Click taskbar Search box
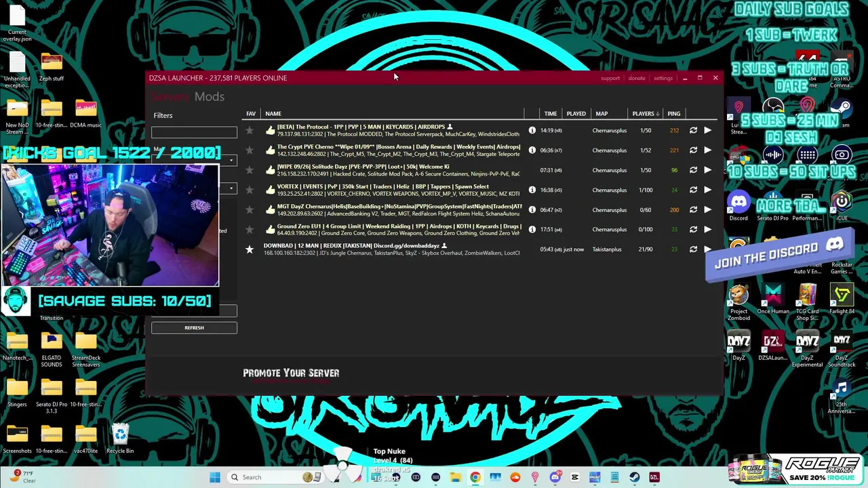868x488 pixels. click(x=273, y=477)
